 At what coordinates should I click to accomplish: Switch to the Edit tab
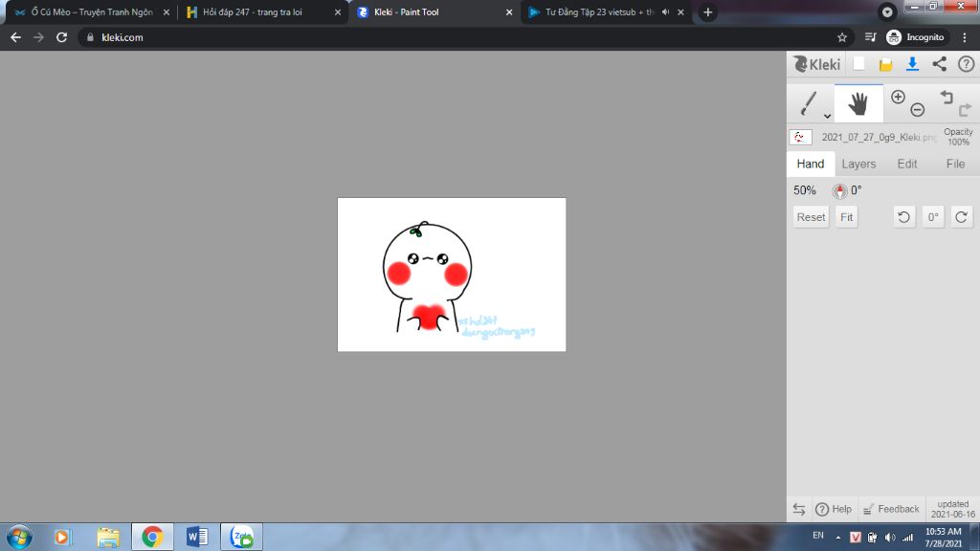[907, 164]
